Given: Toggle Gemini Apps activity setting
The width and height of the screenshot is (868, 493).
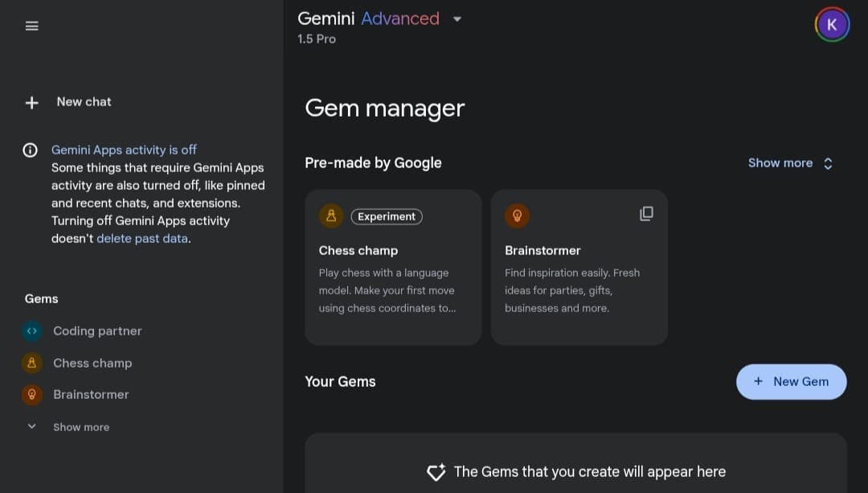Looking at the screenshot, I should (124, 150).
